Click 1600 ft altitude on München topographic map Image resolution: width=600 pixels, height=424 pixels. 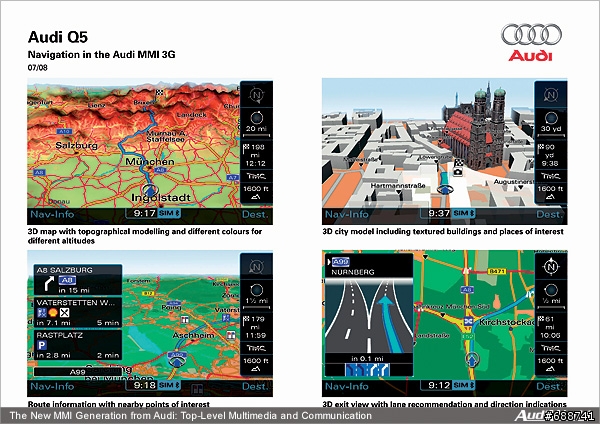[x=256, y=192]
